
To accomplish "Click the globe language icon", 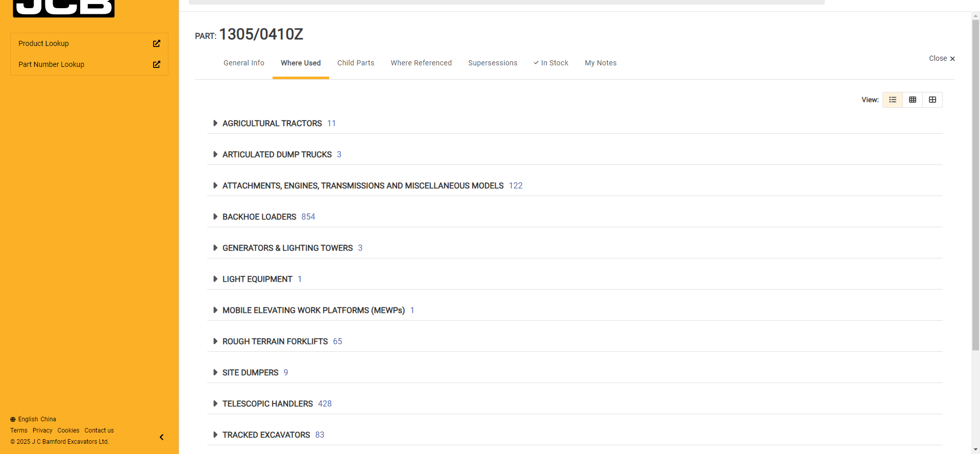I will (13, 419).
